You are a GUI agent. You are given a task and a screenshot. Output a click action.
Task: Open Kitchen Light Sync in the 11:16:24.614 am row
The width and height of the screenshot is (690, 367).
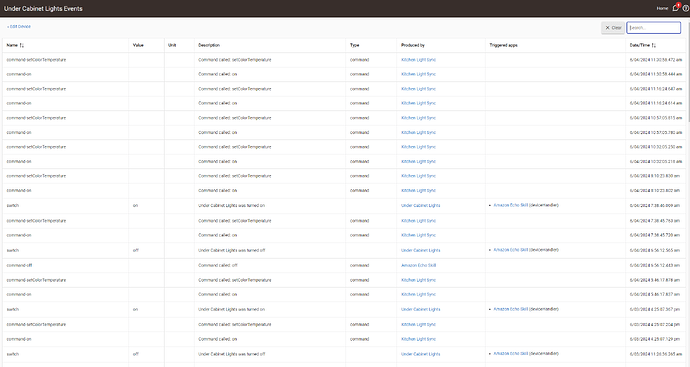[418, 103]
